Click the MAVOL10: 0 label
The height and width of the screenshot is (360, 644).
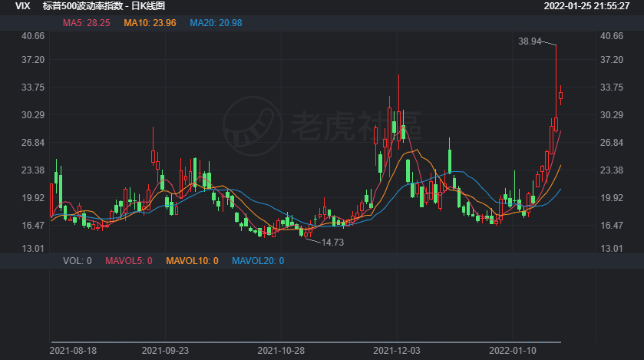point(192,261)
